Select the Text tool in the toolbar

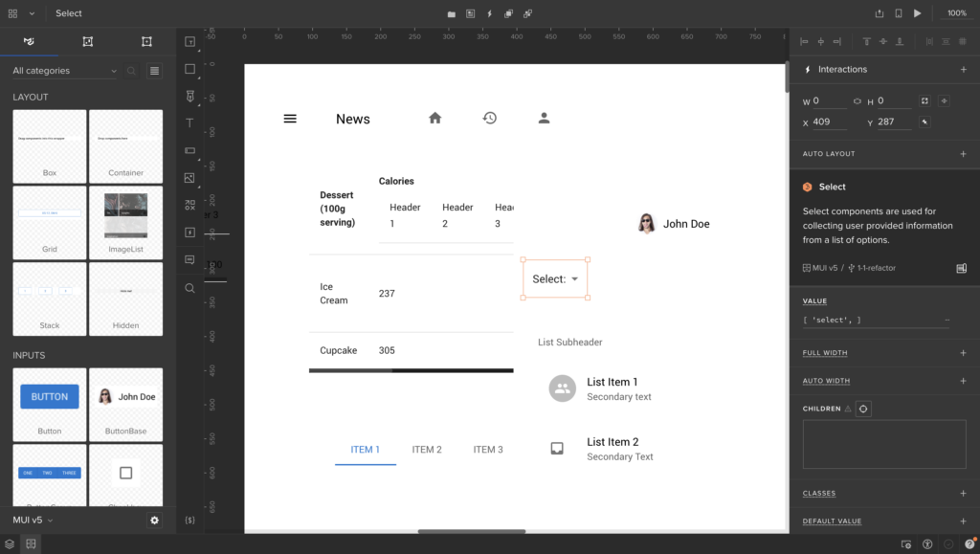point(189,123)
